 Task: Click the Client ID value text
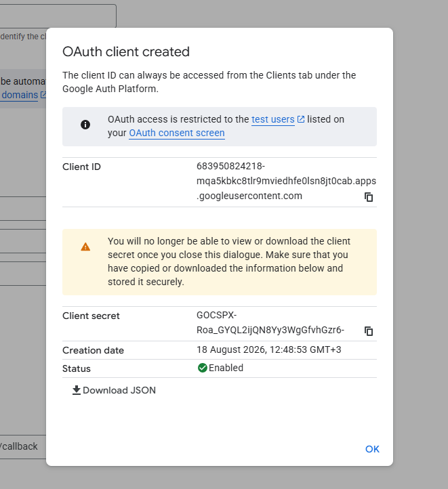point(286,181)
